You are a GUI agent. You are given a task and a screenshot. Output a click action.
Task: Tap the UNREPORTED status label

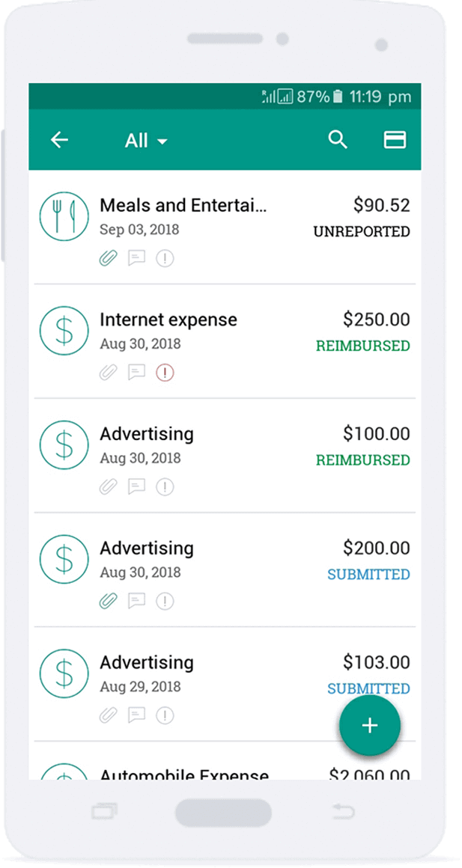[361, 232]
